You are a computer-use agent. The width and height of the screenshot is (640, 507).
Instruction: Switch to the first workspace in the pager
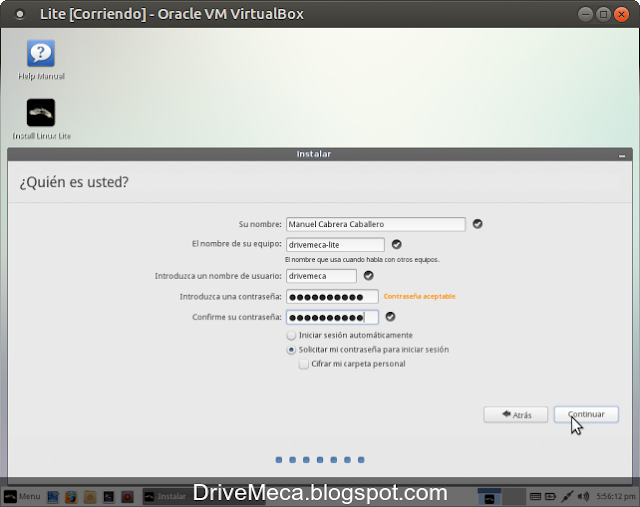click(489, 497)
